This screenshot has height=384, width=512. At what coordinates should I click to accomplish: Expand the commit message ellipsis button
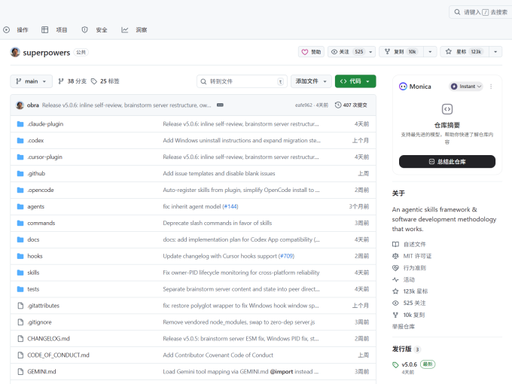[220, 105]
